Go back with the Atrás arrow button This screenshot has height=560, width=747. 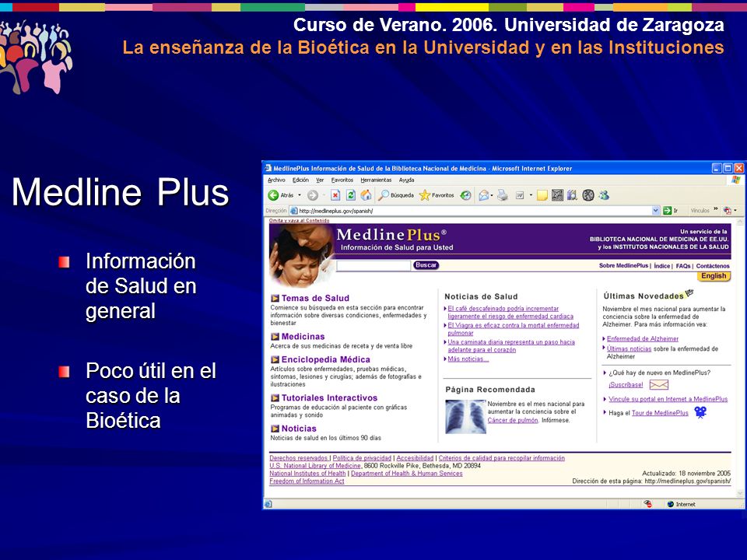click(273, 195)
